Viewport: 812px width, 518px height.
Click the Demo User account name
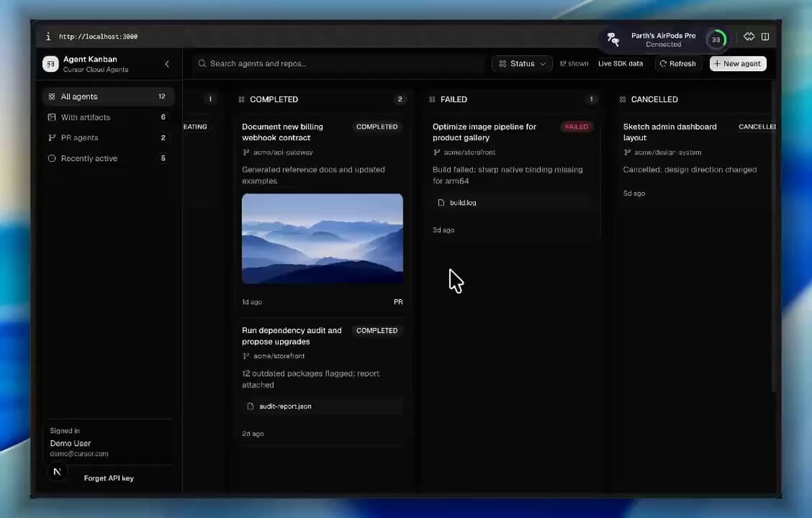[x=70, y=444]
